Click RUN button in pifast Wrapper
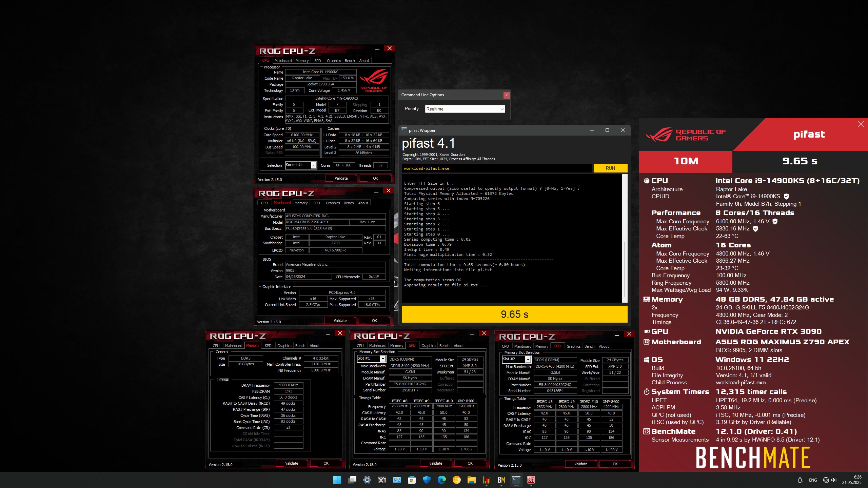The width and height of the screenshot is (868, 488). tap(610, 168)
